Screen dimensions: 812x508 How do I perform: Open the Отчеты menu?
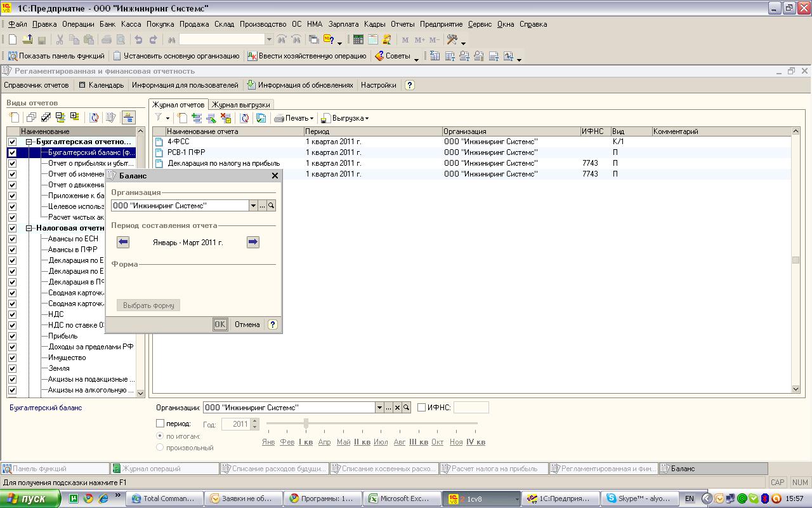[x=402, y=24]
